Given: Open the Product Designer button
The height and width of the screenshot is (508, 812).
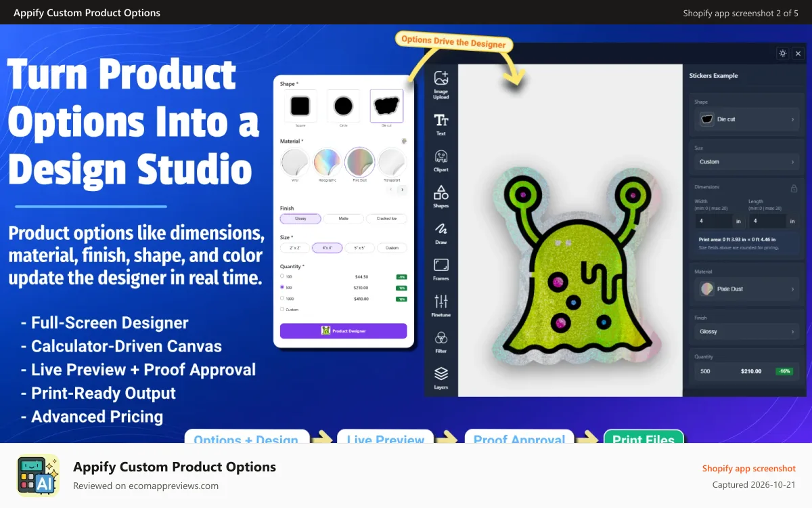Looking at the screenshot, I should [x=344, y=331].
